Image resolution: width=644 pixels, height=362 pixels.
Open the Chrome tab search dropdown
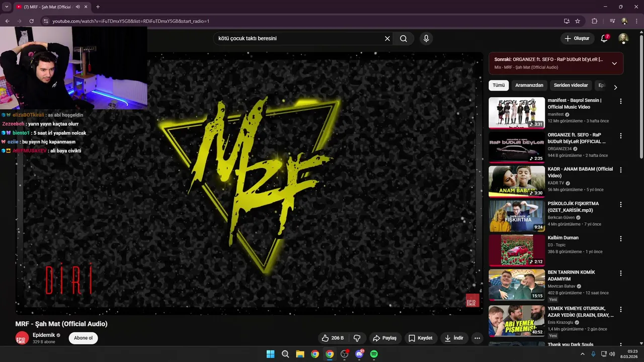click(7, 7)
